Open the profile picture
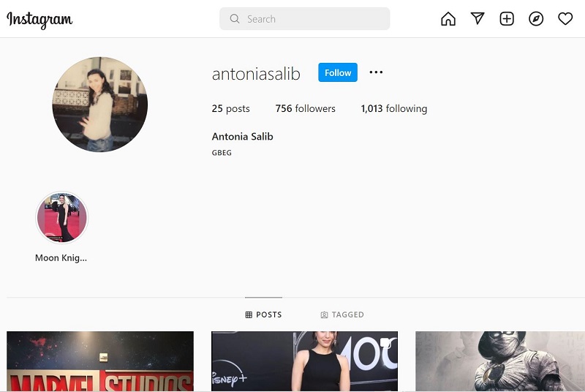This screenshot has width=585, height=392. point(100,105)
